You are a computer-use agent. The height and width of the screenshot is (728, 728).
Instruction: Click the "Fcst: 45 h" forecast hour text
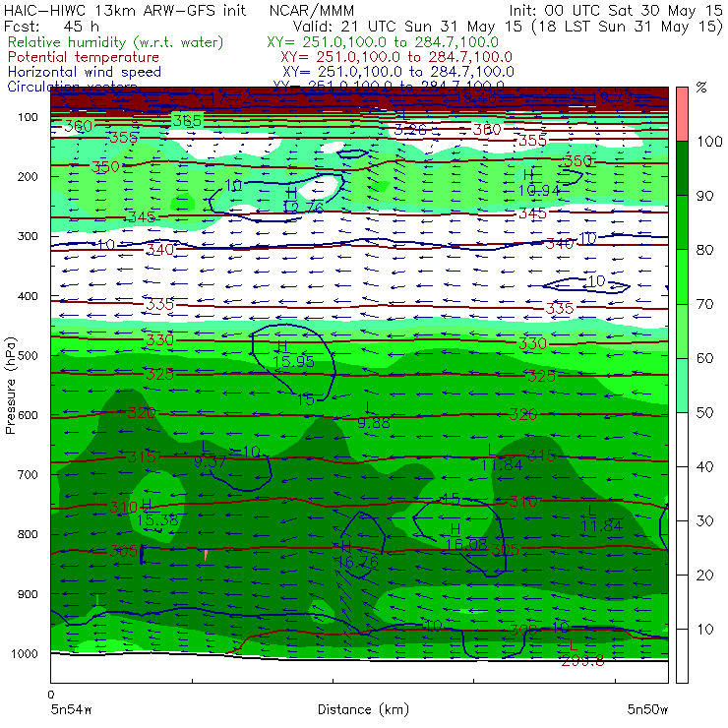click(51, 27)
